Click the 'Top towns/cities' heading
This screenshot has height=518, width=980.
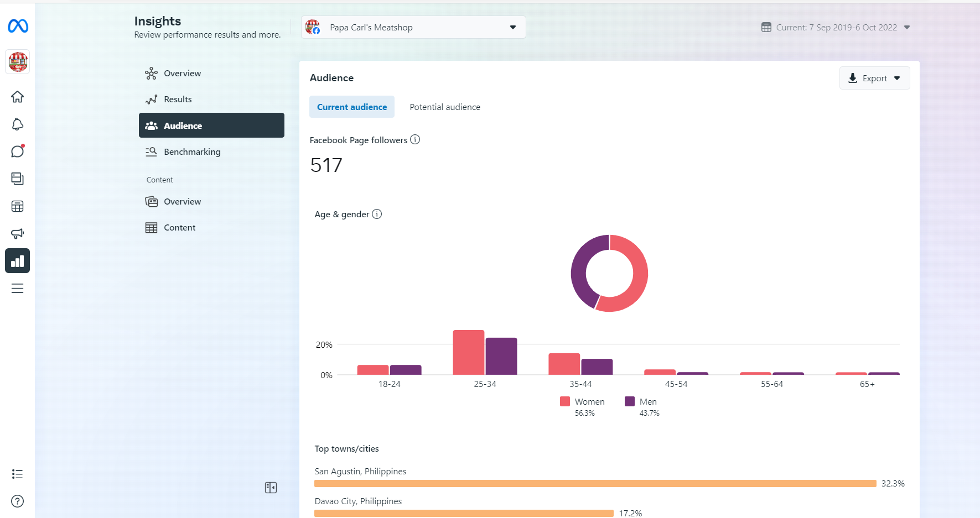coord(347,449)
